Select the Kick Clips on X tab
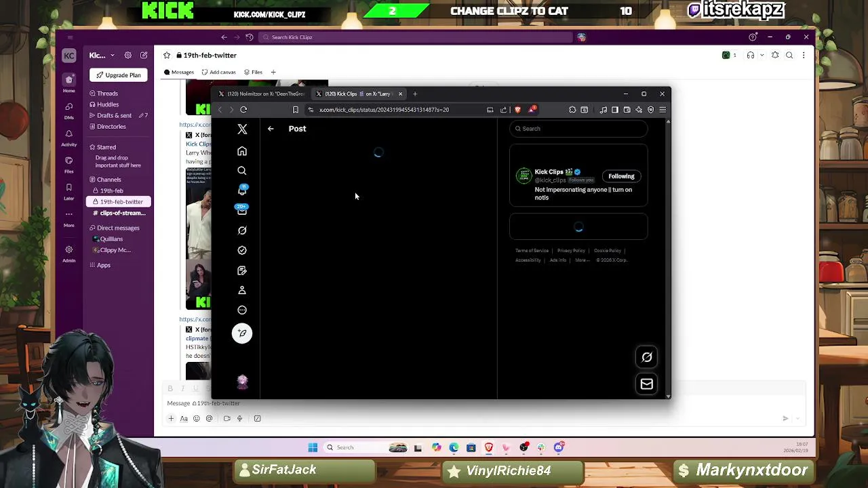The height and width of the screenshot is (488, 868). click(x=357, y=94)
